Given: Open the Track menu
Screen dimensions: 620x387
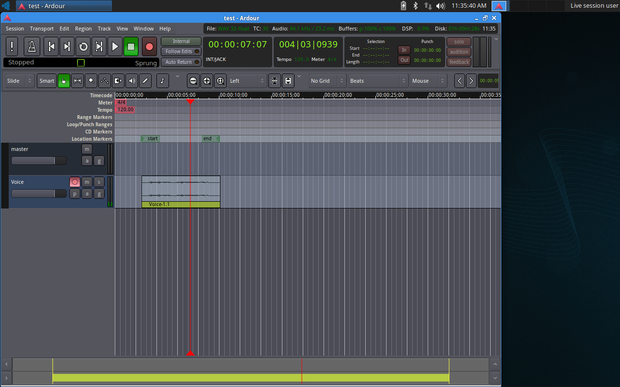Looking at the screenshot, I should [104, 28].
